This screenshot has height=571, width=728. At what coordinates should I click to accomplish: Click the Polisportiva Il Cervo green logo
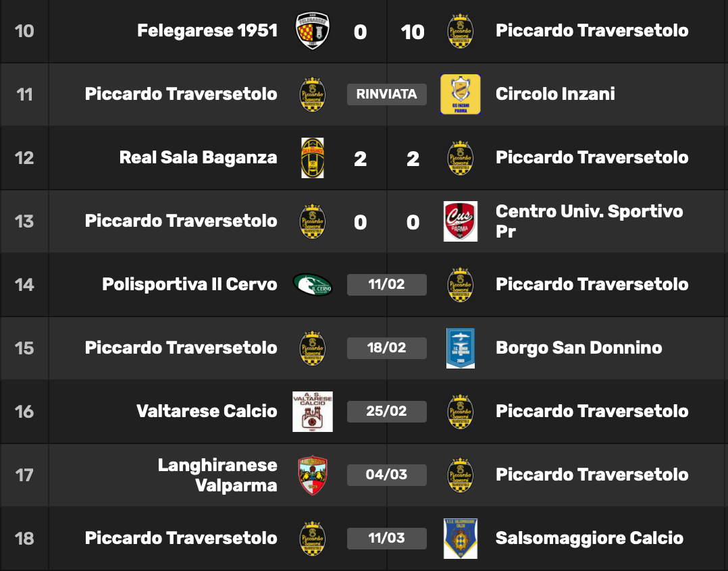313,284
